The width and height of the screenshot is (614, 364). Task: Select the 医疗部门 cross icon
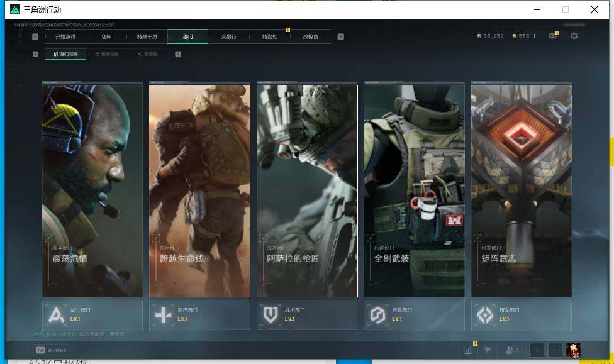pos(163,314)
